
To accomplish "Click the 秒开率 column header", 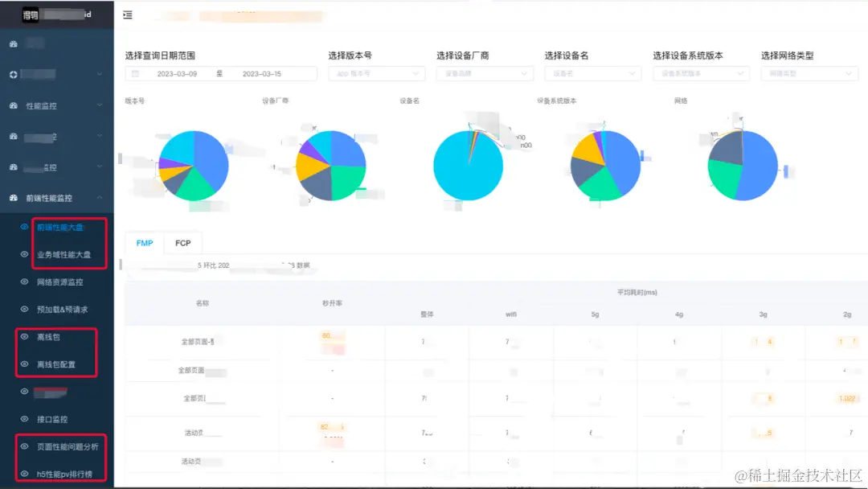I will (332, 303).
